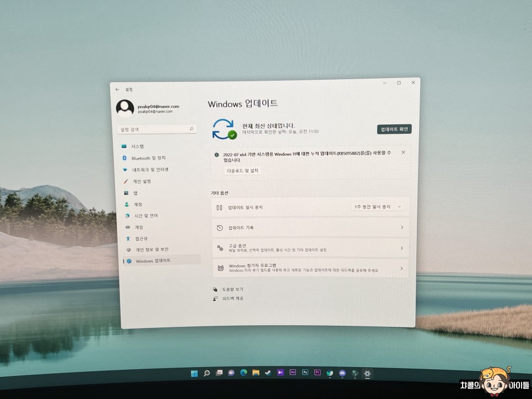Screen dimensions: 532x399
Task: Click the 마지막으로 확인한 날짜 timestamp text
Action: coord(280,132)
